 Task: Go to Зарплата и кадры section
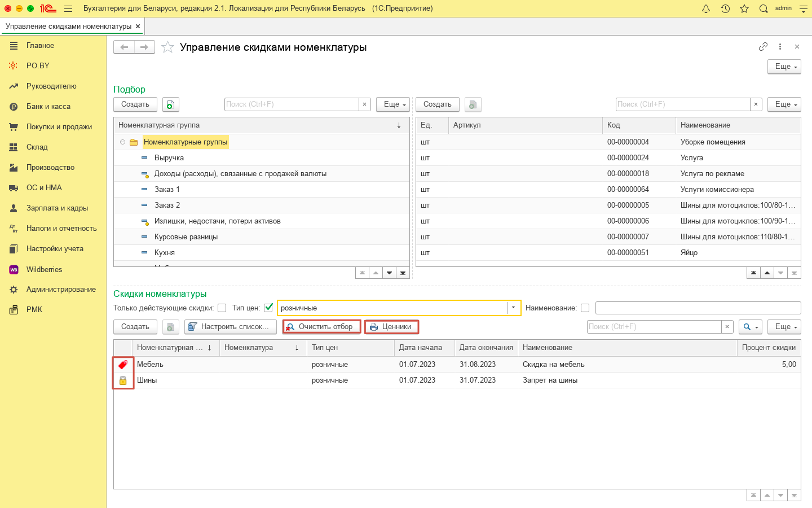pos(57,208)
